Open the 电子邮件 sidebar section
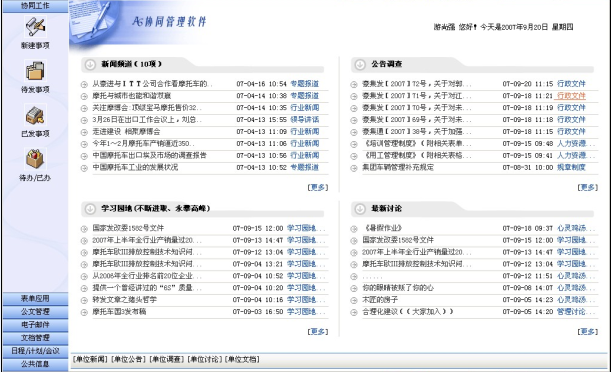Viewport: 611px width, 372px height. point(35,324)
